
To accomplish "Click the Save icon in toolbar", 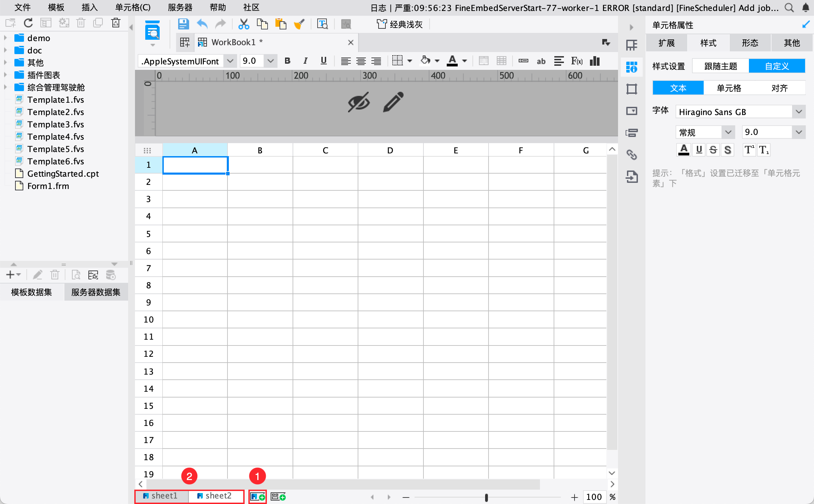I will [x=183, y=24].
